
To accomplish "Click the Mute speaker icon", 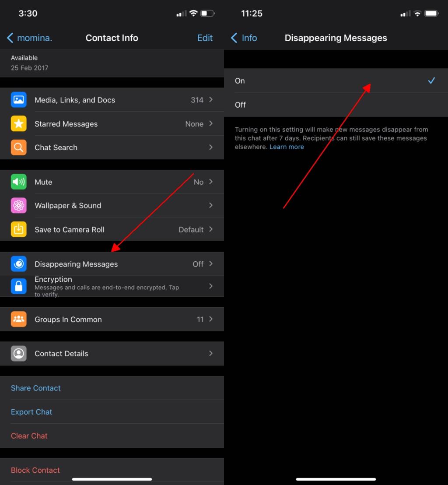I will pos(18,182).
